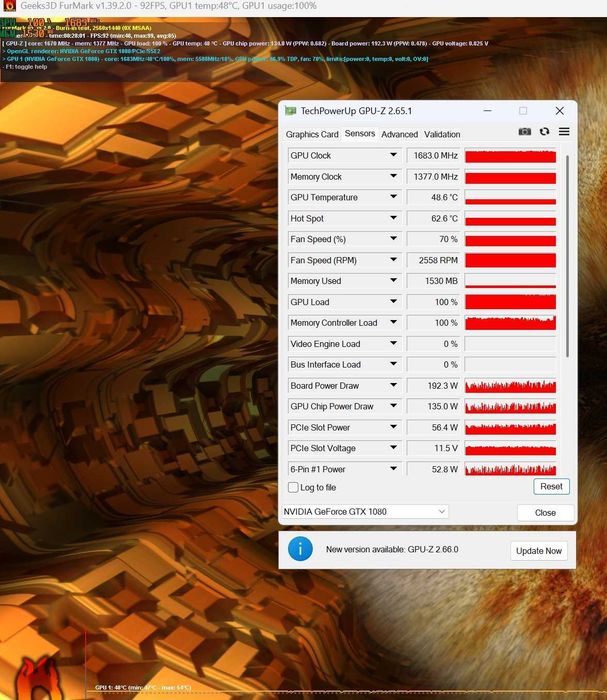Open the GPU Temperature sensor dropdown

[x=393, y=197]
